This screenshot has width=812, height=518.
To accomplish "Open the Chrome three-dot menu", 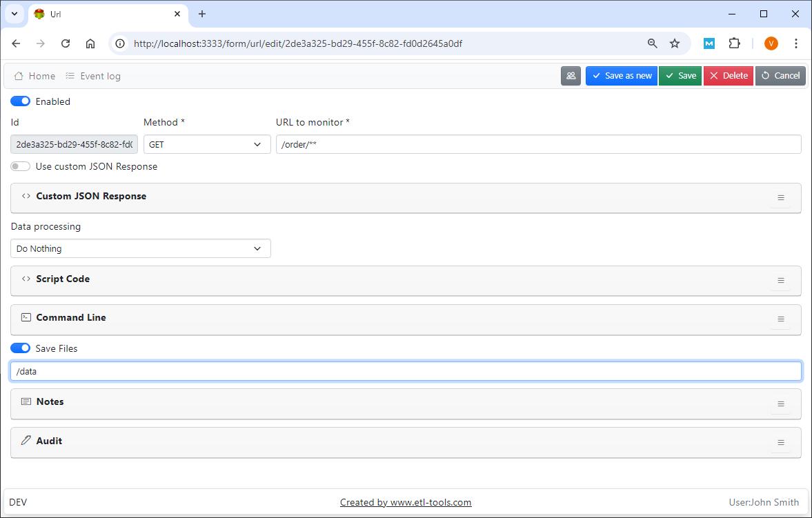I will (x=796, y=43).
